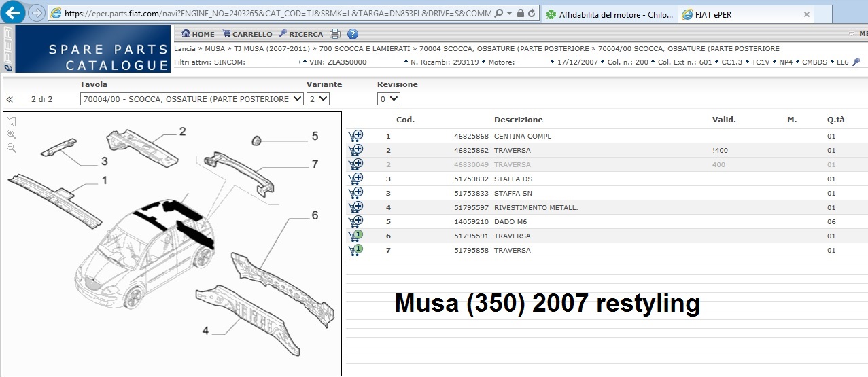Click callout number 5 in diagram
The width and height of the screenshot is (868, 377).
tap(315, 136)
